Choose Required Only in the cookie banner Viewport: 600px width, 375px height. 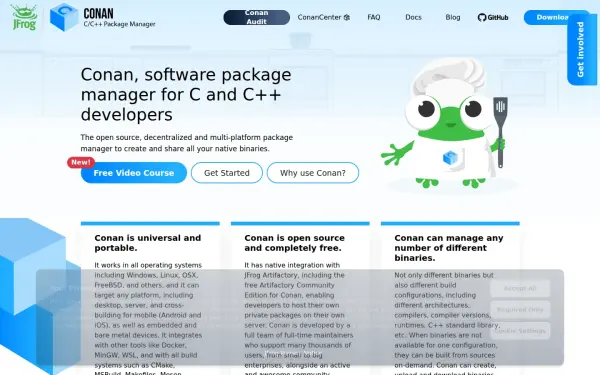[520, 310]
